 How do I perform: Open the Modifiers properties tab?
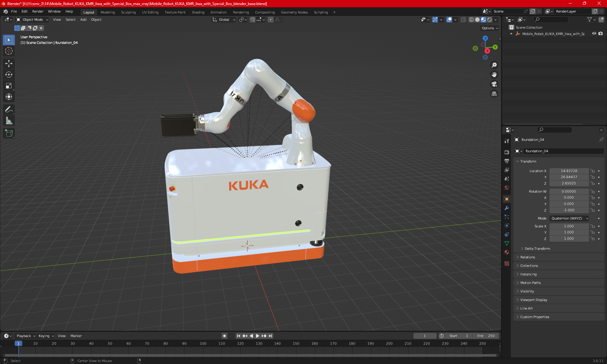[507, 208]
